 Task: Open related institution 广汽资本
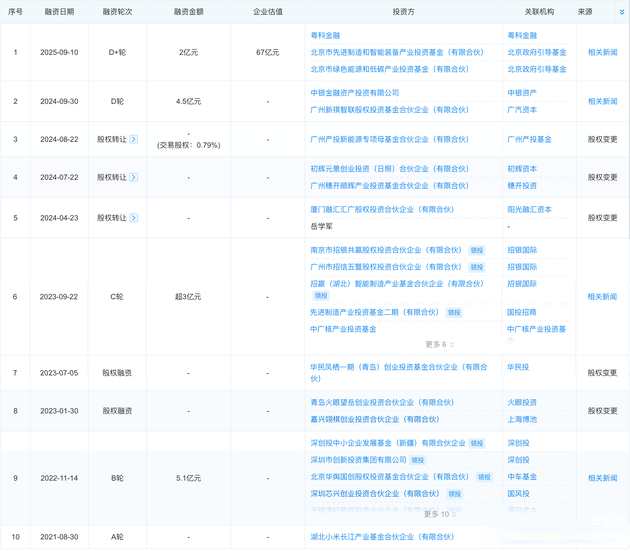[522, 110]
